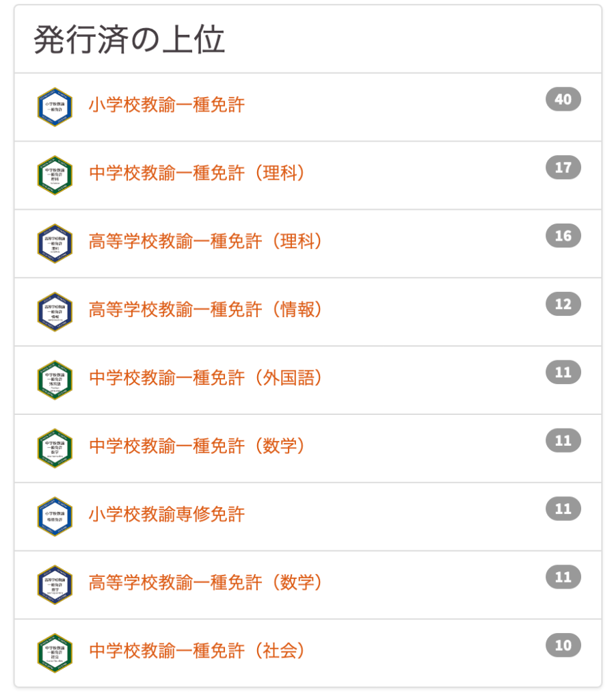This screenshot has width=614, height=700.
Task: Click the 高等学校教諭一種免許（理科）badge icon
Action: point(55,244)
